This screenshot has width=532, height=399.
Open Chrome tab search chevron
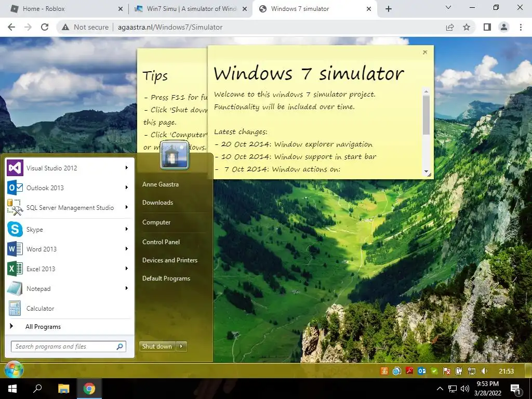click(x=448, y=7)
